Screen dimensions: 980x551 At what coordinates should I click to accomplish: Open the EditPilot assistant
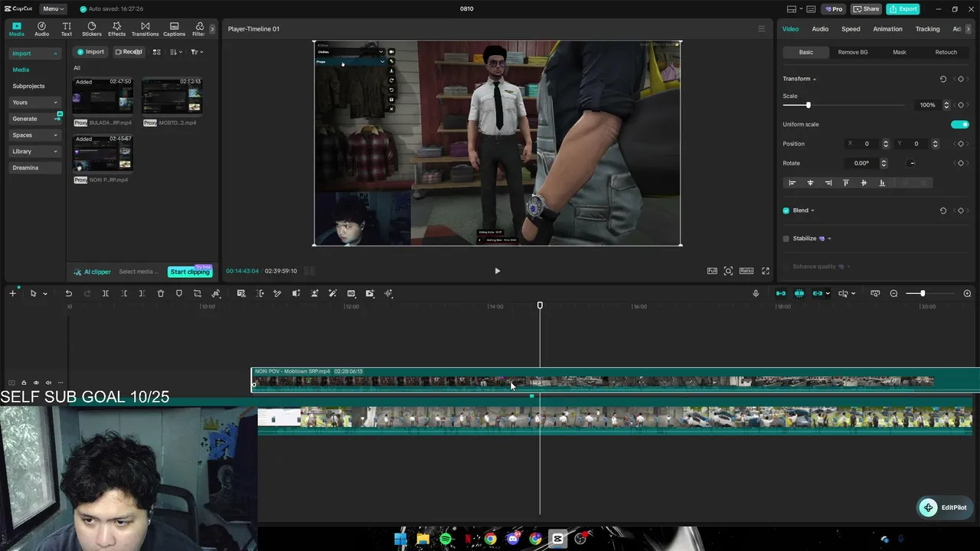(946, 507)
